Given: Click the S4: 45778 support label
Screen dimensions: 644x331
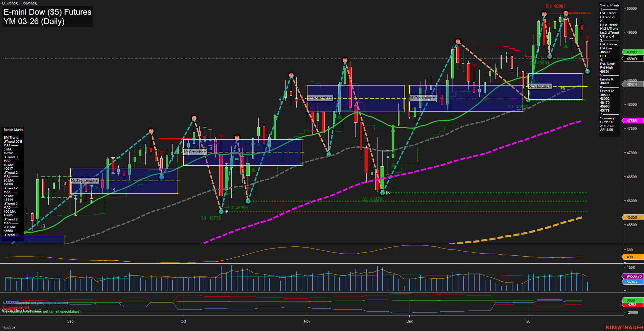Looking at the screenshot, I should [211, 218].
